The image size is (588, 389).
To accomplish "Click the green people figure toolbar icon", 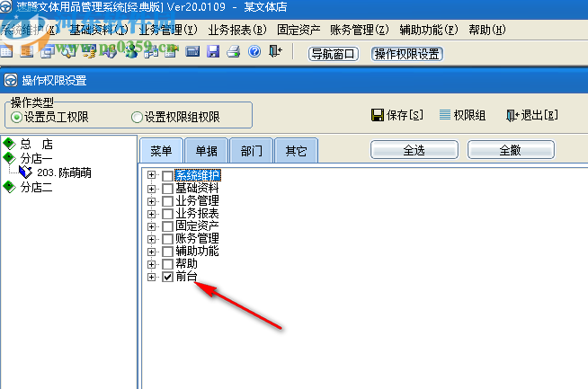I will click(131, 52).
